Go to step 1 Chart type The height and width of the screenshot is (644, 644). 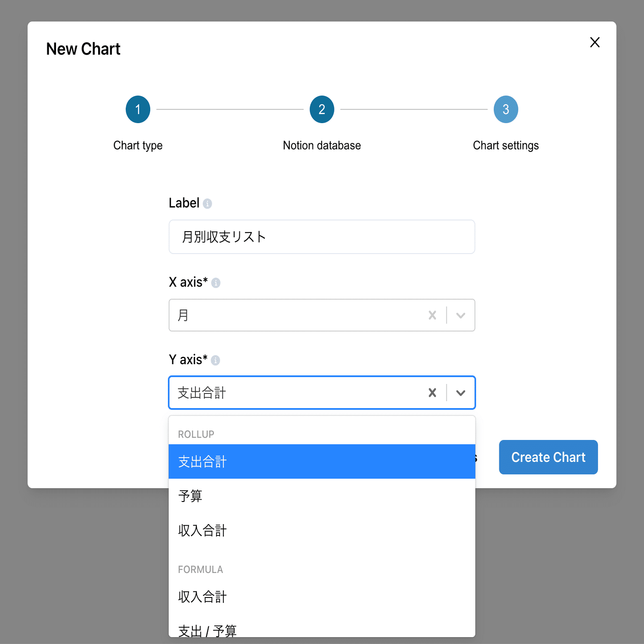(x=138, y=109)
